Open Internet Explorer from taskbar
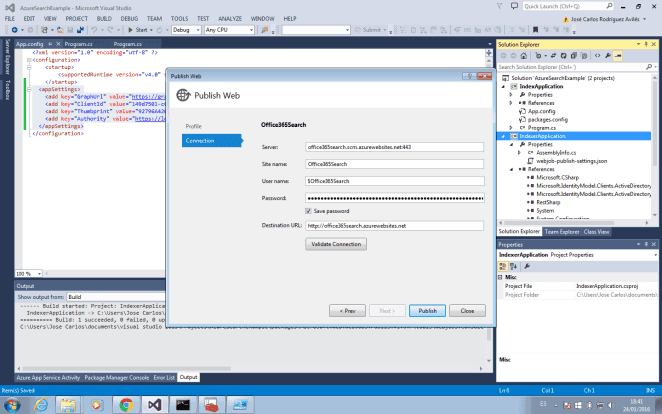Screen dimensions: 662x414 [41, 405]
